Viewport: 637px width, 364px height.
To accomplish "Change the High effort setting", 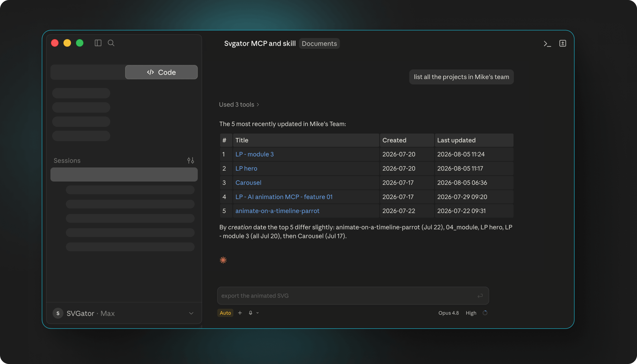I will (x=471, y=313).
